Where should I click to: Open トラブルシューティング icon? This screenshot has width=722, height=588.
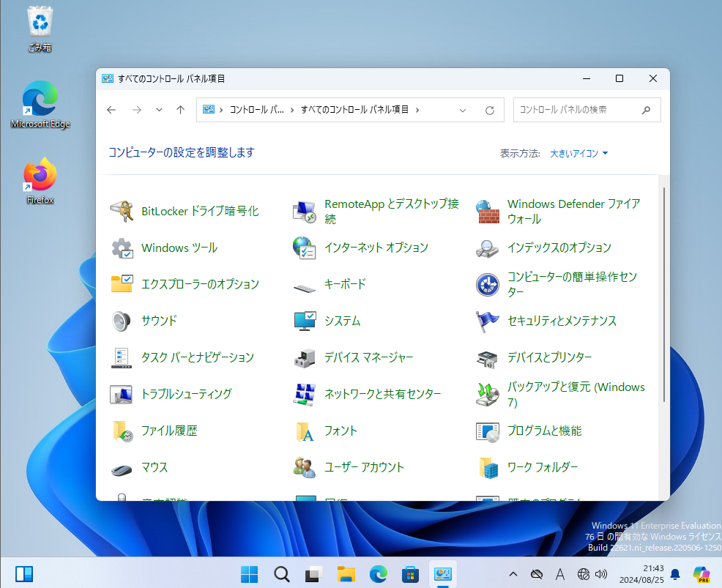[x=122, y=394]
